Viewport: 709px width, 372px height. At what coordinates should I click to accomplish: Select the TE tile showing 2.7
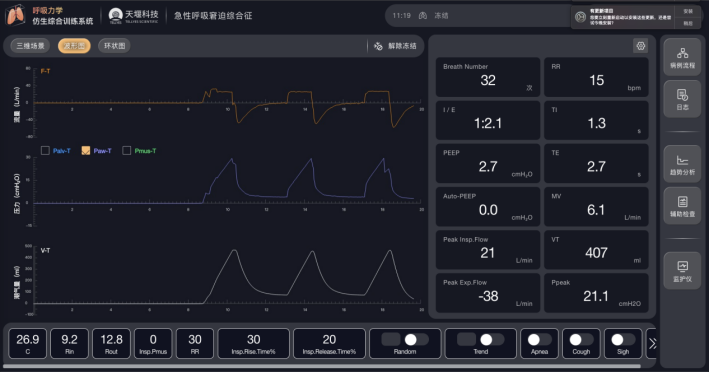596,164
